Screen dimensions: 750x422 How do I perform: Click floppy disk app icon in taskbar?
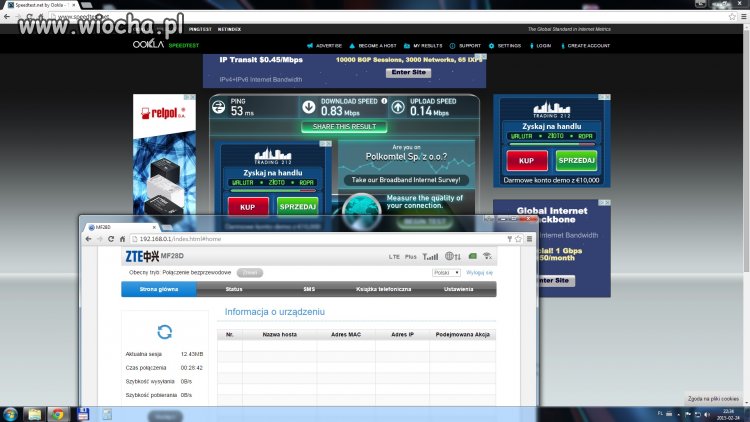point(83,414)
